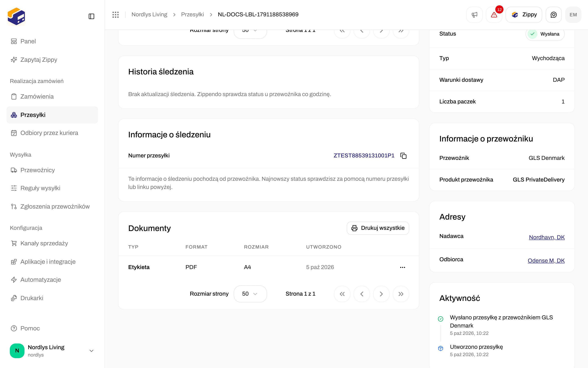Copy tracking number ZTEST88539131001P1
588x368 pixels.
point(403,156)
